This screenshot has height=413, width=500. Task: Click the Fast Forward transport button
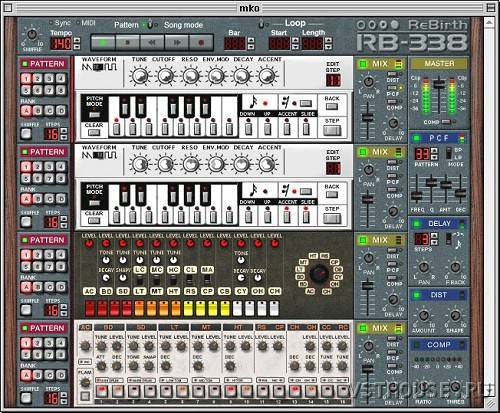(x=176, y=42)
